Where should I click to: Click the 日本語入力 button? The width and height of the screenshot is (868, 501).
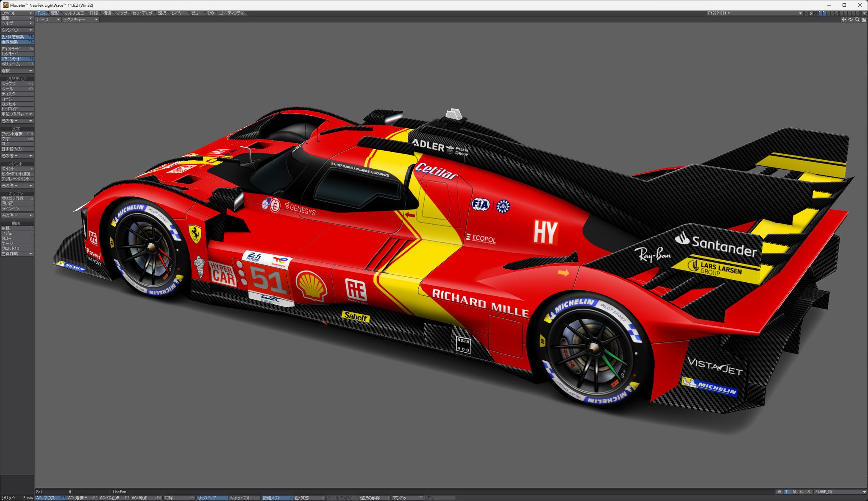click(17, 149)
